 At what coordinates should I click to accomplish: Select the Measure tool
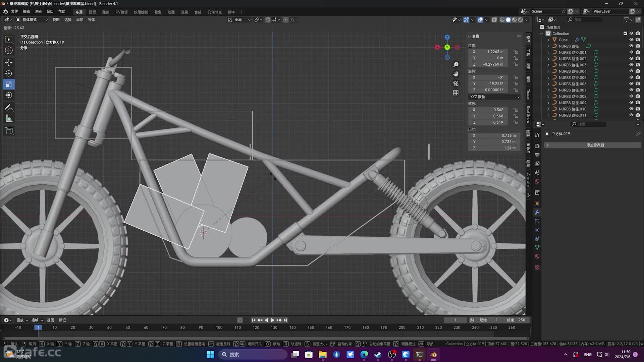pos(9,119)
